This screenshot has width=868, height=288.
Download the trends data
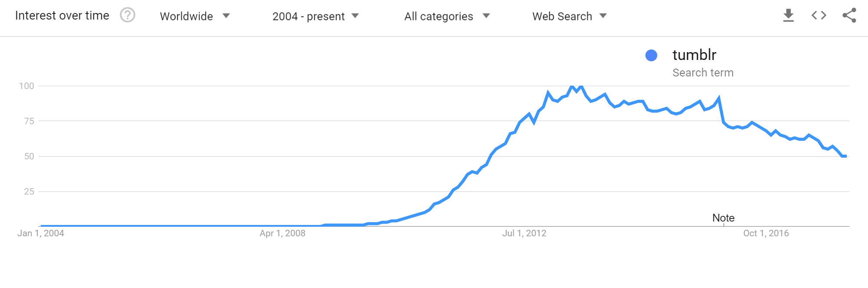tap(788, 15)
